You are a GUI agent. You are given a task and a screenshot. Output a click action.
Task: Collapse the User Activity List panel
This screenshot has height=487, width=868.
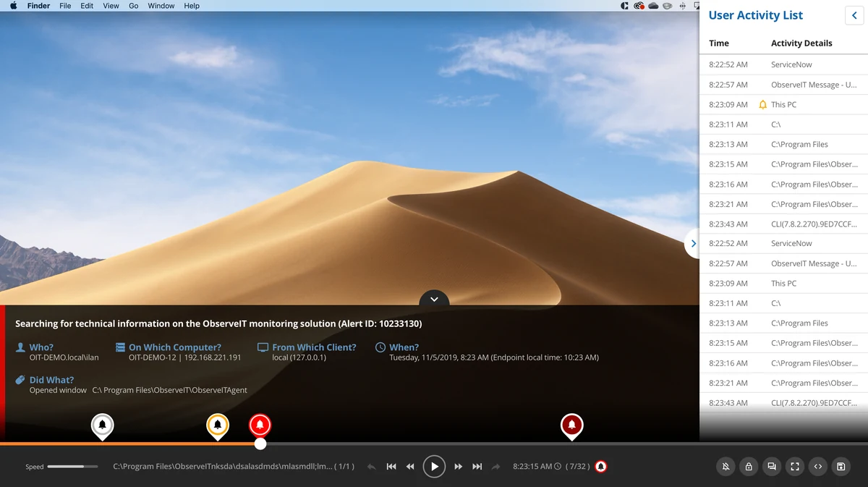[854, 15]
